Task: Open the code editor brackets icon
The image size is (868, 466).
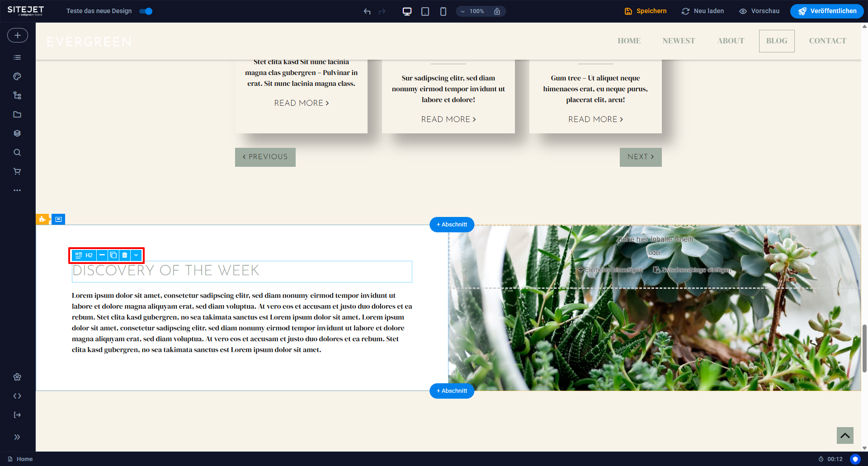Action: [x=17, y=396]
